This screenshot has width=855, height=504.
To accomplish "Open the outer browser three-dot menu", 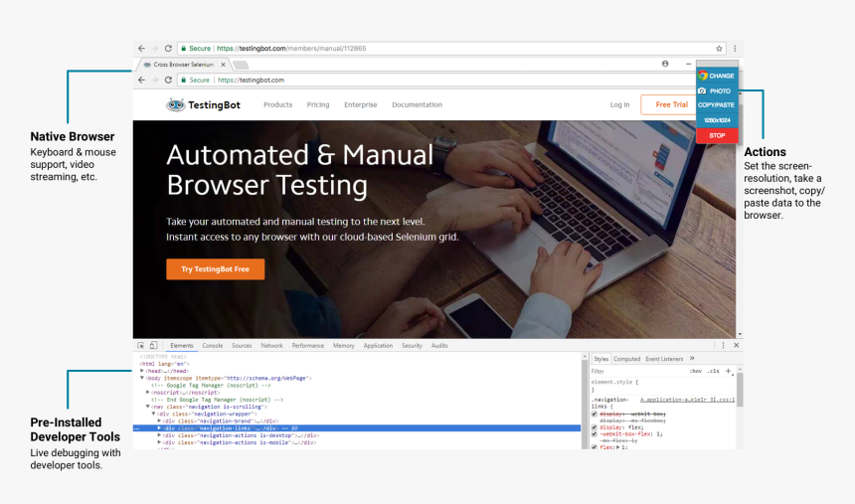I will (735, 49).
